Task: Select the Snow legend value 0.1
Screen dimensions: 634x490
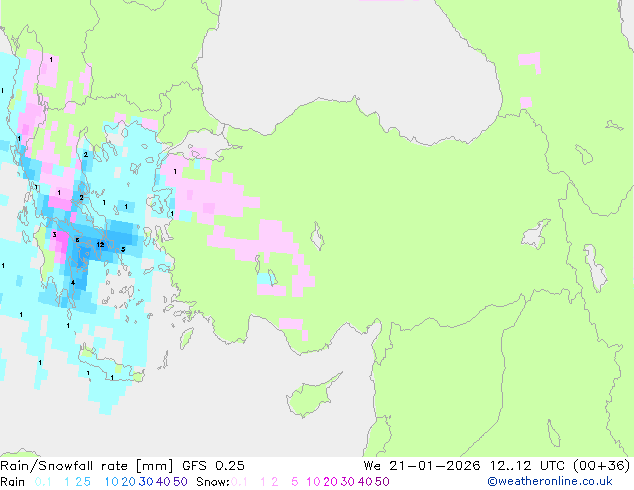Action: coord(239,482)
